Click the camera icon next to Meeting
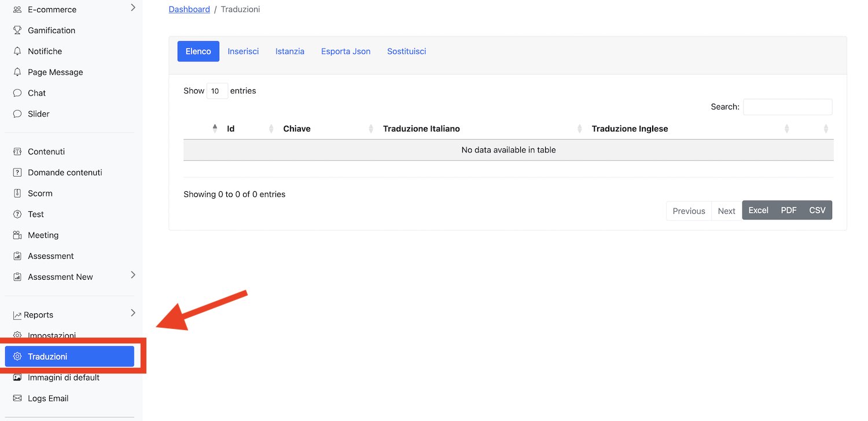The image size is (868, 421). [x=17, y=235]
